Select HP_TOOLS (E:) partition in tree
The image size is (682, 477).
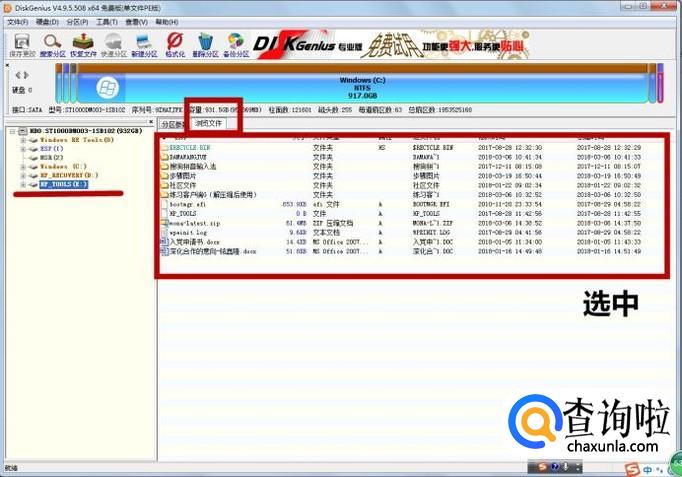tap(64, 184)
